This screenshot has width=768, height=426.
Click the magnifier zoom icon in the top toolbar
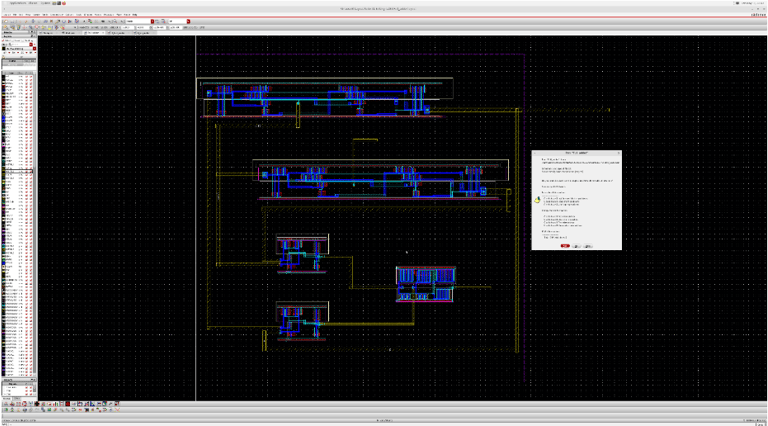click(115, 21)
